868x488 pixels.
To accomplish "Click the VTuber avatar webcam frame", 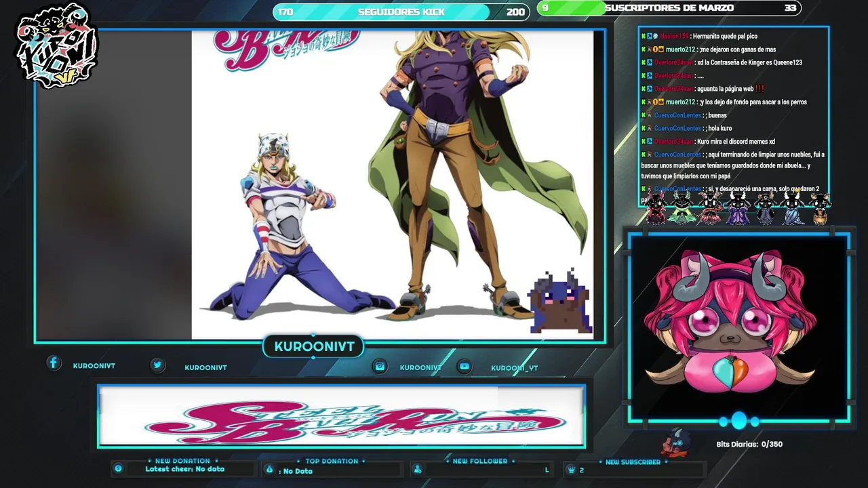I will click(x=738, y=327).
